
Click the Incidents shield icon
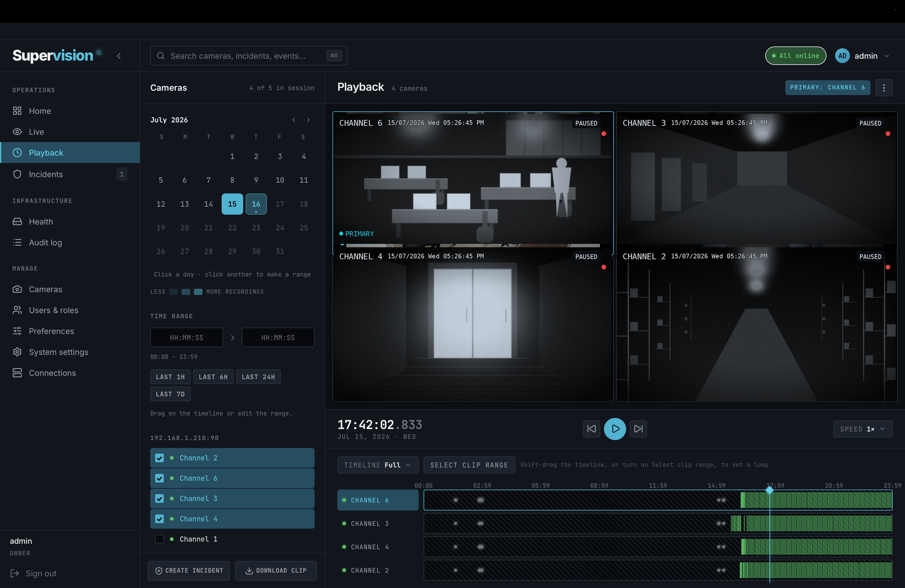(17, 174)
